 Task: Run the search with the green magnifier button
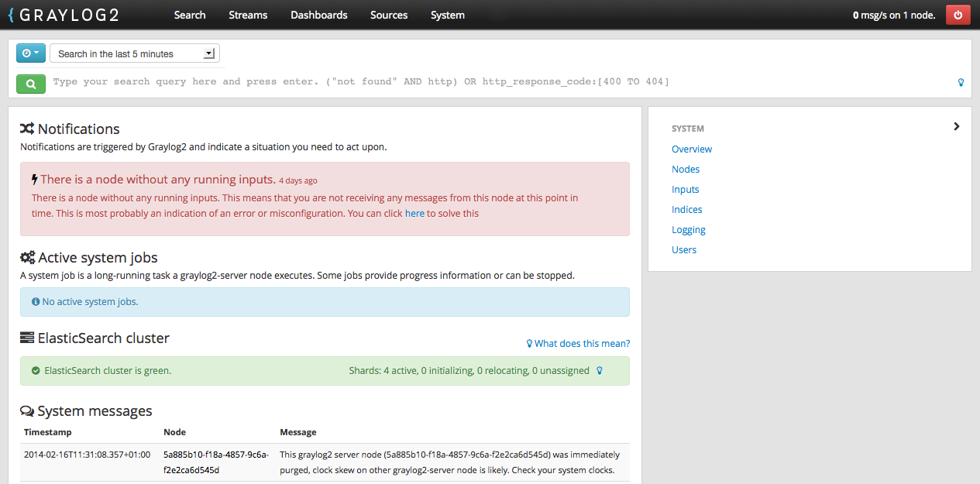click(30, 81)
